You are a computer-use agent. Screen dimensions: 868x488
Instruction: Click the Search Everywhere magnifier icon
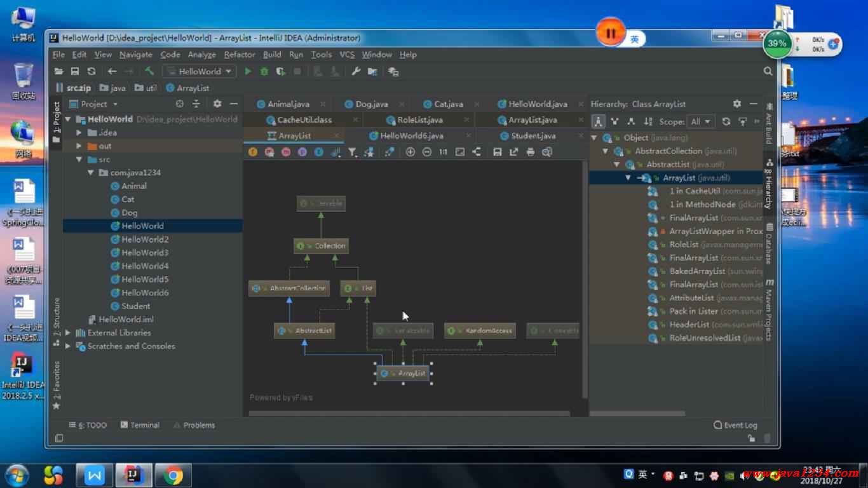768,71
